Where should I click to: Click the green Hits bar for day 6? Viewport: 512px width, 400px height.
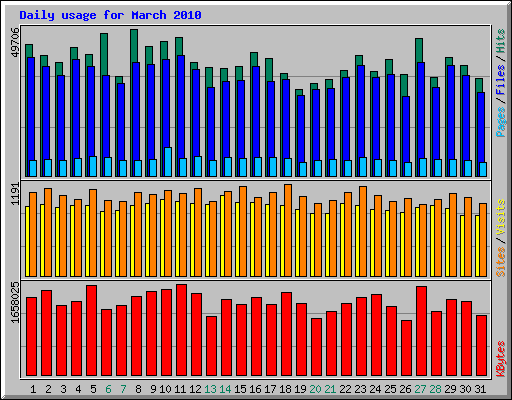(x=104, y=54)
